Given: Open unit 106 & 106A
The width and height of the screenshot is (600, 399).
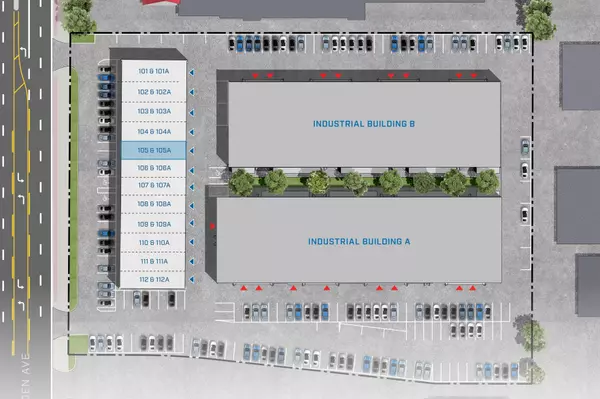Looking at the screenshot, I should coord(154,168).
